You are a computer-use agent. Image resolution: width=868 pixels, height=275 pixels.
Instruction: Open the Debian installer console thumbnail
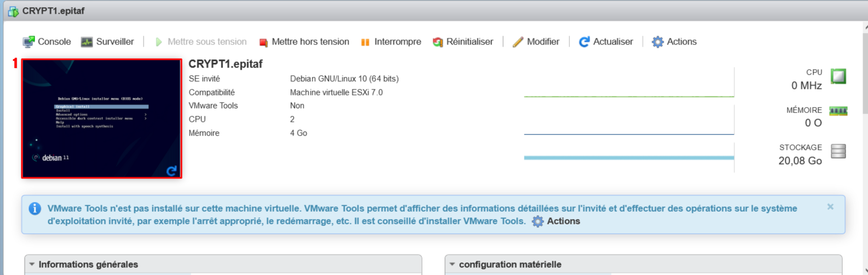pos(101,118)
